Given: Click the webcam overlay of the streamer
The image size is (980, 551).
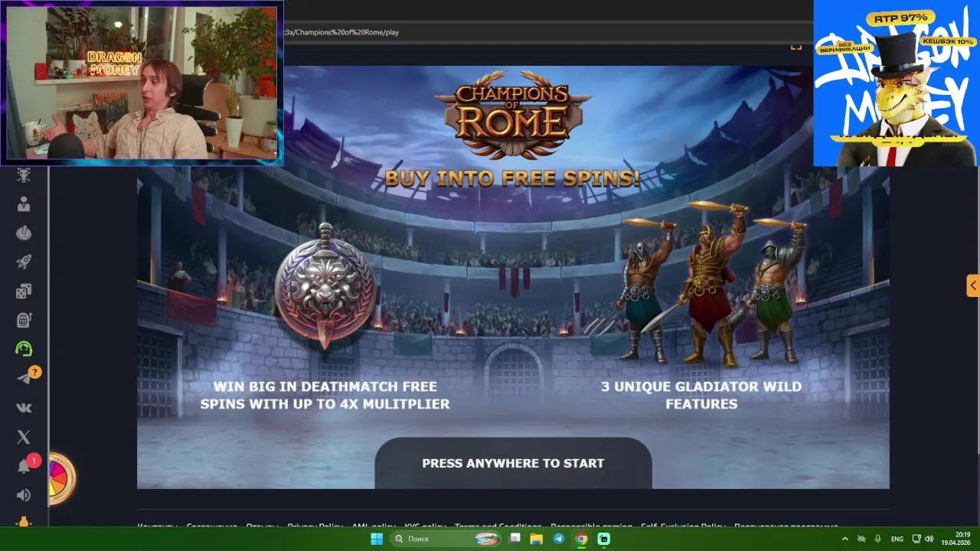Looking at the screenshot, I should 142,83.
